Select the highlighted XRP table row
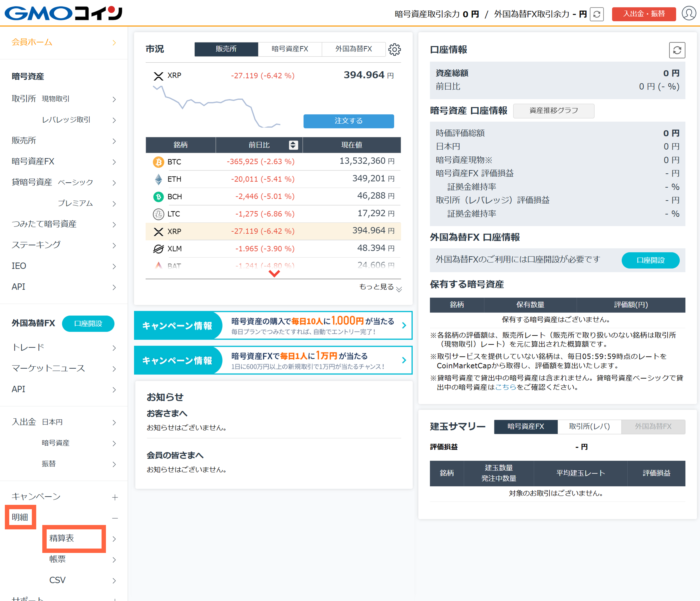This screenshot has width=700, height=601. (x=273, y=231)
